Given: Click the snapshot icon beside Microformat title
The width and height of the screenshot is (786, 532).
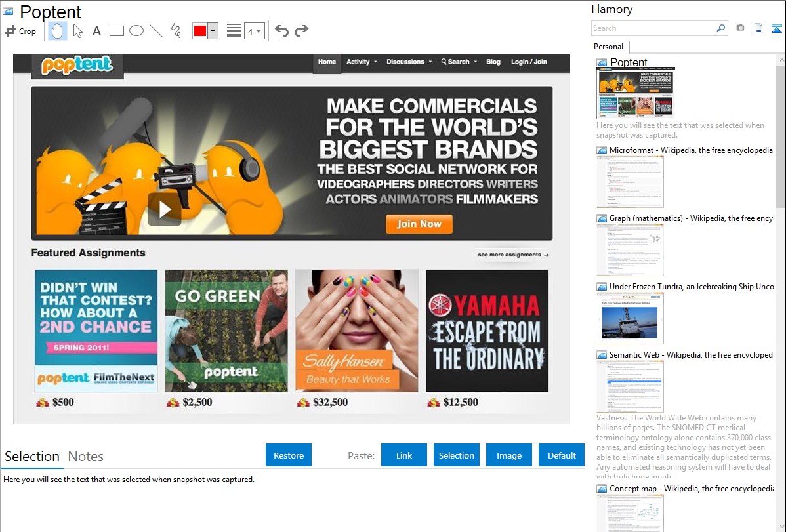Looking at the screenshot, I should click(x=602, y=150).
